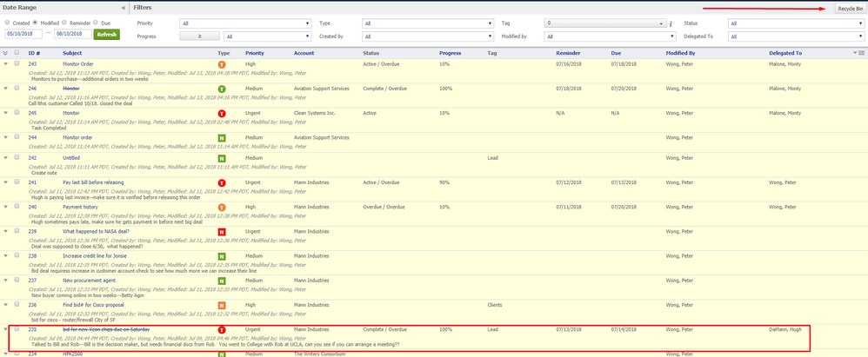Open the Priority filter dropdown

click(244, 23)
